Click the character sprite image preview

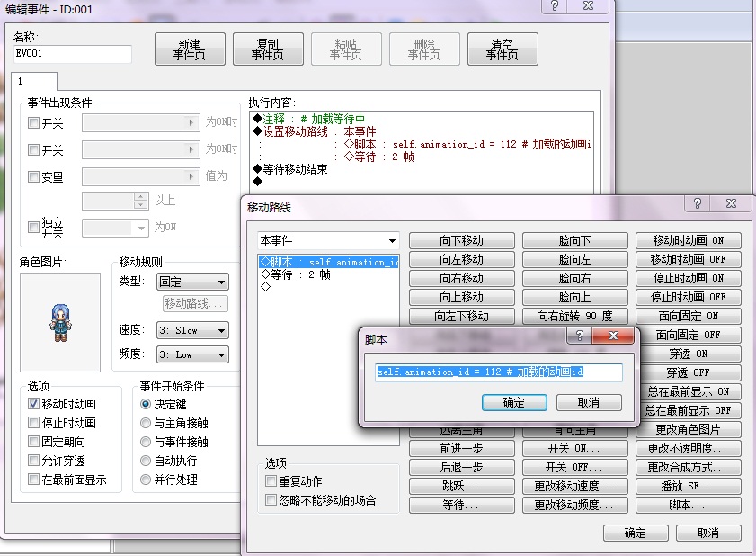(x=60, y=322)
